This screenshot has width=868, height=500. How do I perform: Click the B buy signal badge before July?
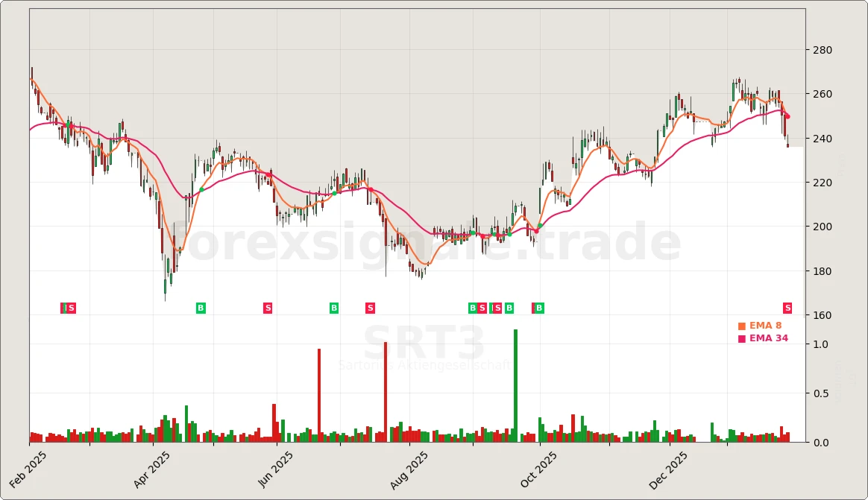click(333, 307)
